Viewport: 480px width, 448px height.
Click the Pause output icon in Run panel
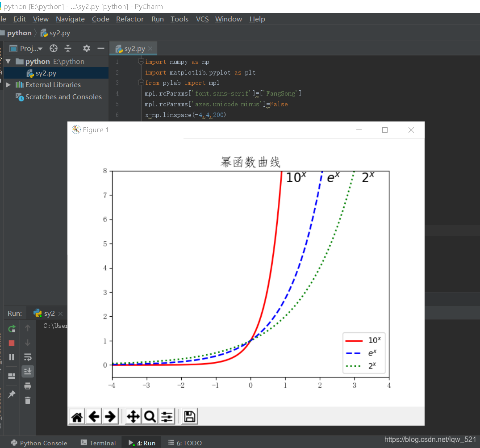click(12, 357)
